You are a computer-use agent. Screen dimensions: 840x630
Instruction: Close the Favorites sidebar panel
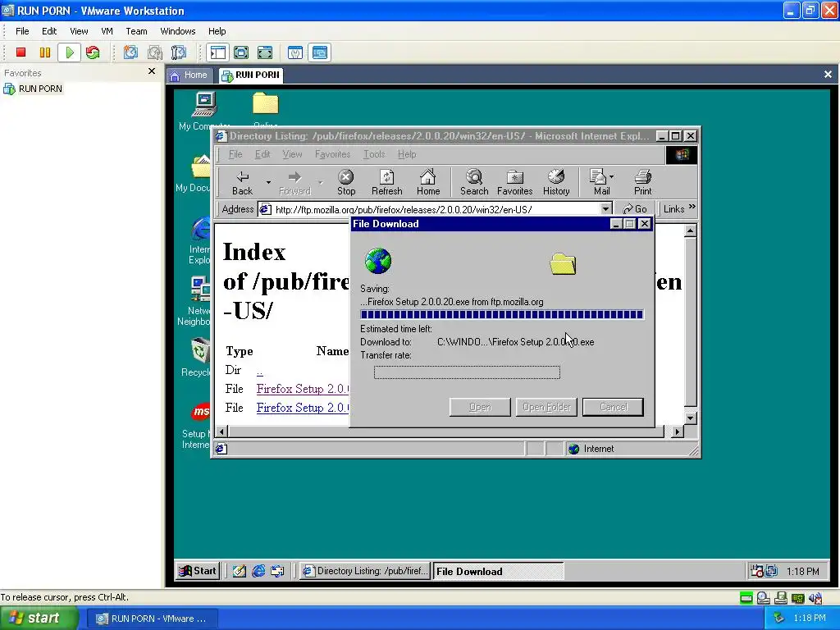(x=152, y=71)
